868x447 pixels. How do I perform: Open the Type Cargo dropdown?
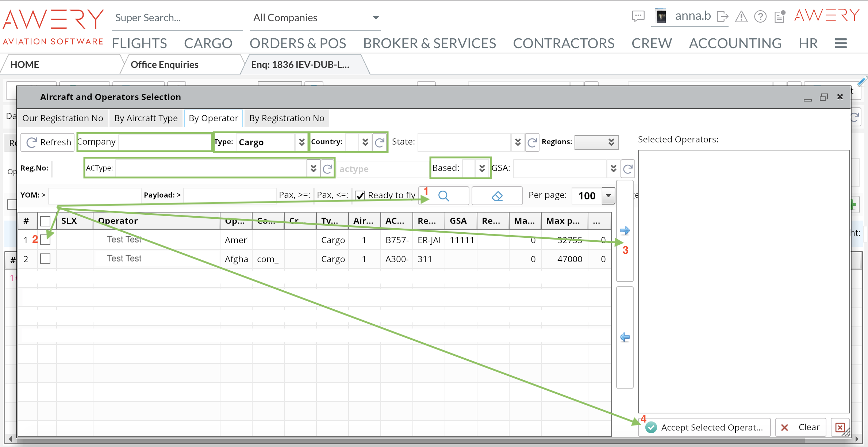pos(302,142)
